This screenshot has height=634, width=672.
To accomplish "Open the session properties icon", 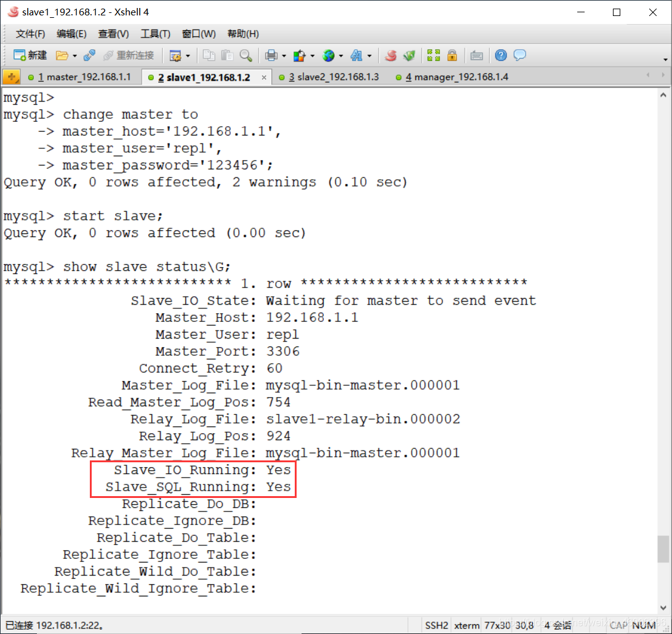I will click(x=175, y=55).
